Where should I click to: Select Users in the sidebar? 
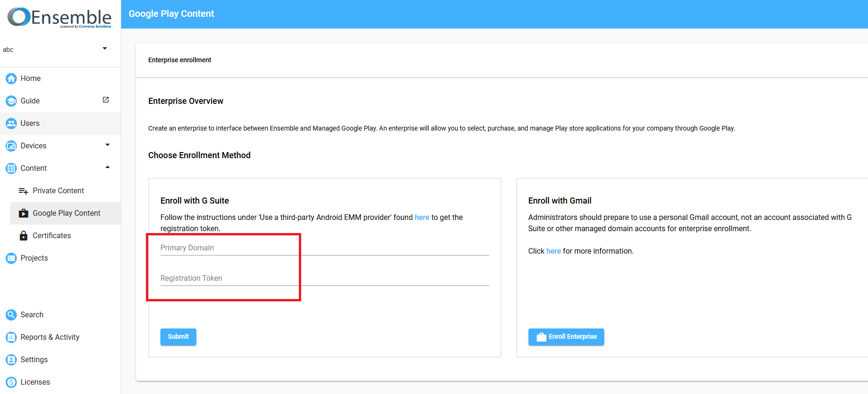(x=60, y=124)
